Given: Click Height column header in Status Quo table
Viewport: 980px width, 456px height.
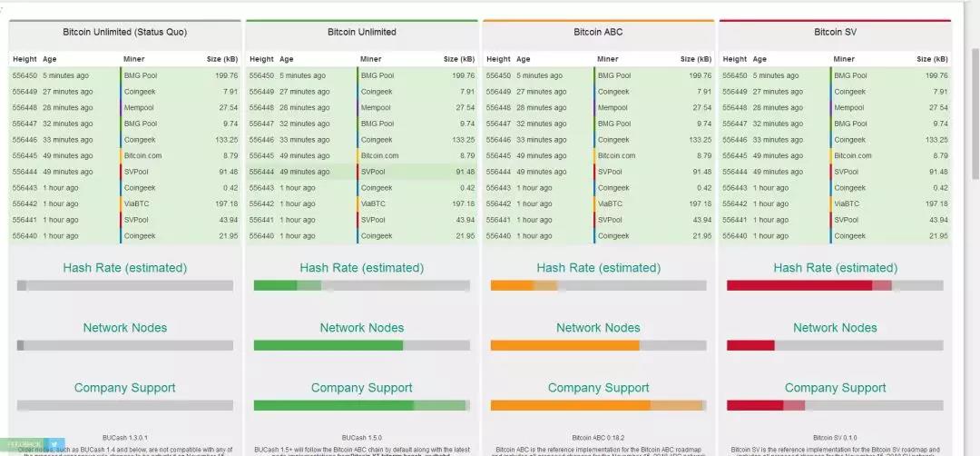Looking at the screenshot, I should [x=24, y=59].
